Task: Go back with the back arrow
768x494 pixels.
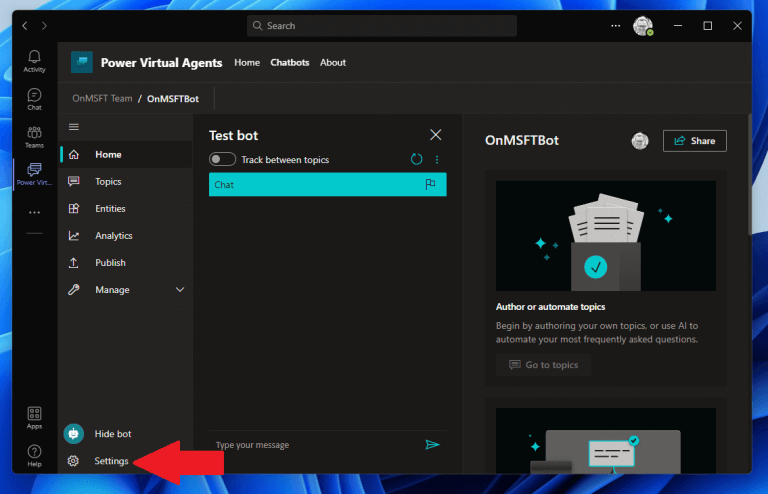Action: 25,25
